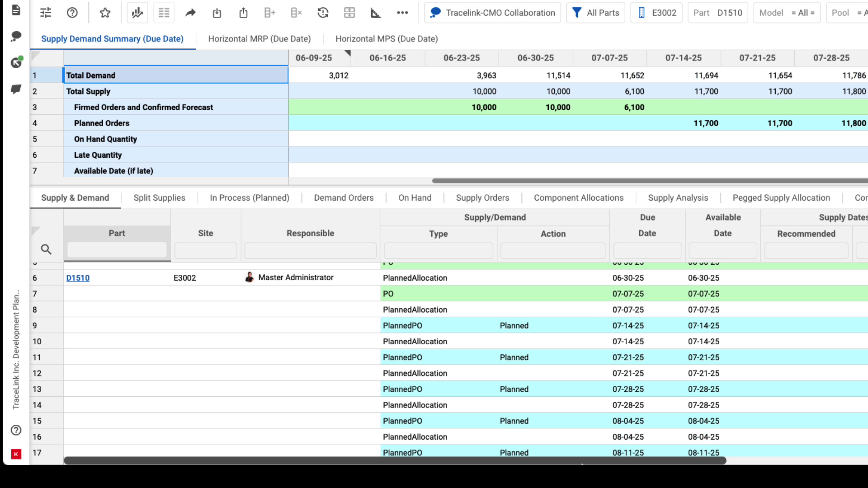This screenshot has height=488, width=868.
Task: Click the refresh history icon
Action: coord(323,13)
